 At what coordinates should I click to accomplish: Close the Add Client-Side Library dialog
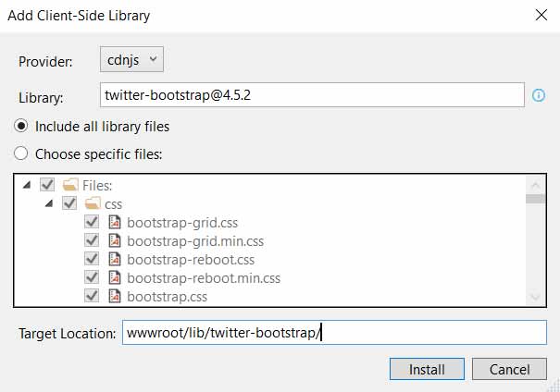click(x=541, y=15)
